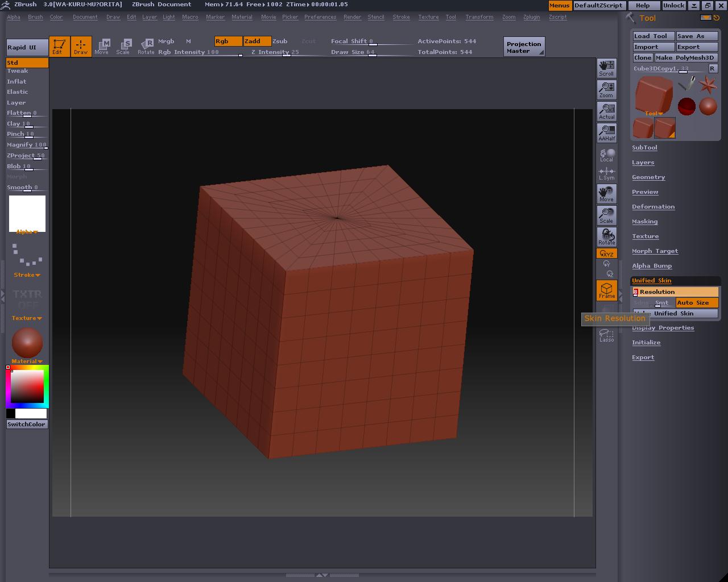Click Make PolyMesh3D button

tap(686, 58)
